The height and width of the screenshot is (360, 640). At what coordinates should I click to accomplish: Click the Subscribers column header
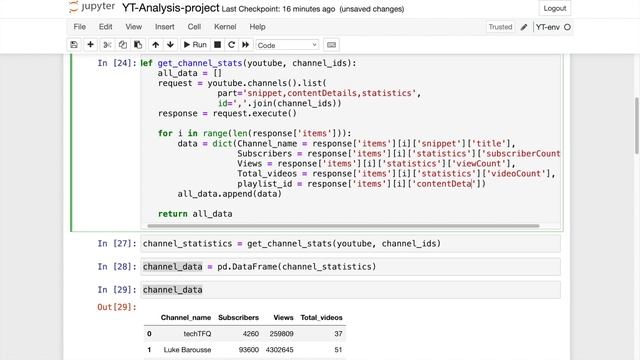point(238,318)
